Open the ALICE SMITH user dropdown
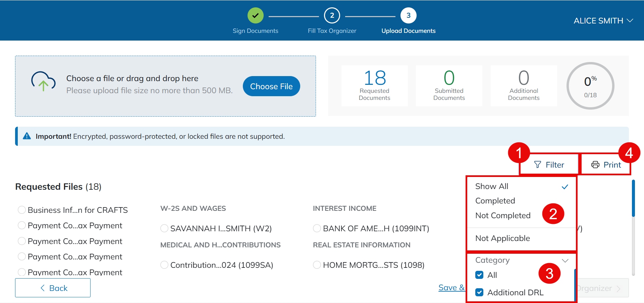 click(x=603, y=21)
